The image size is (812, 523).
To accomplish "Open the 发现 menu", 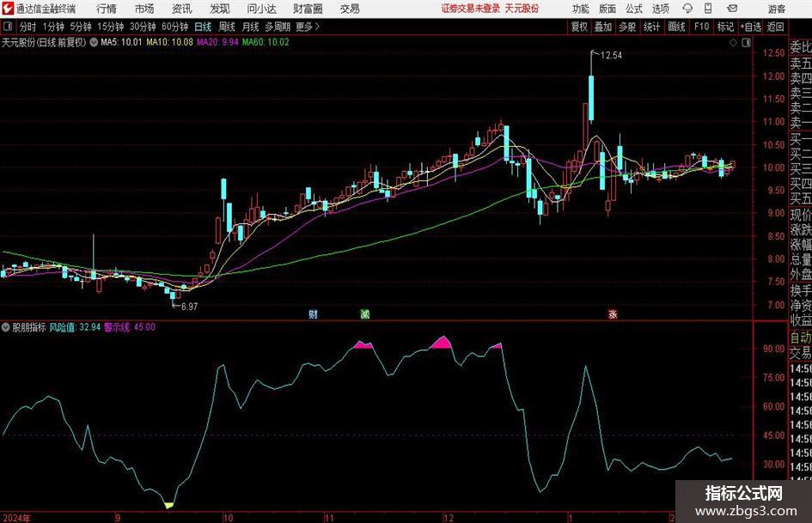I will (220, 9).
